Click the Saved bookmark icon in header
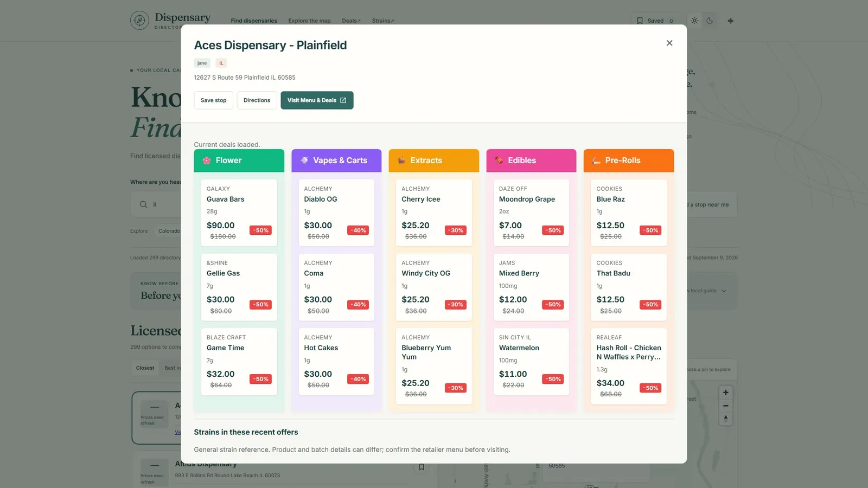The height and width of the screenshot is (488, 868). coord(640,21)
